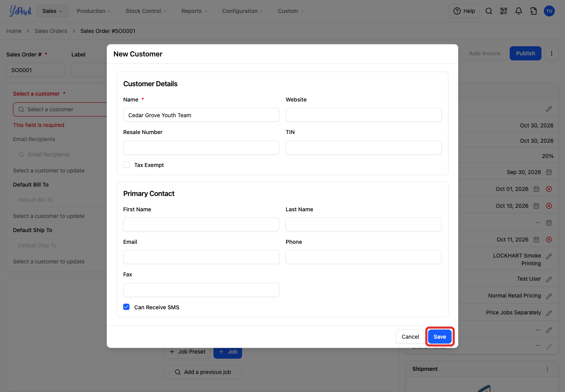Go to Sales Orders breadcrumb
This screenshot has width=565, height=392.
(x=51, y=31)
